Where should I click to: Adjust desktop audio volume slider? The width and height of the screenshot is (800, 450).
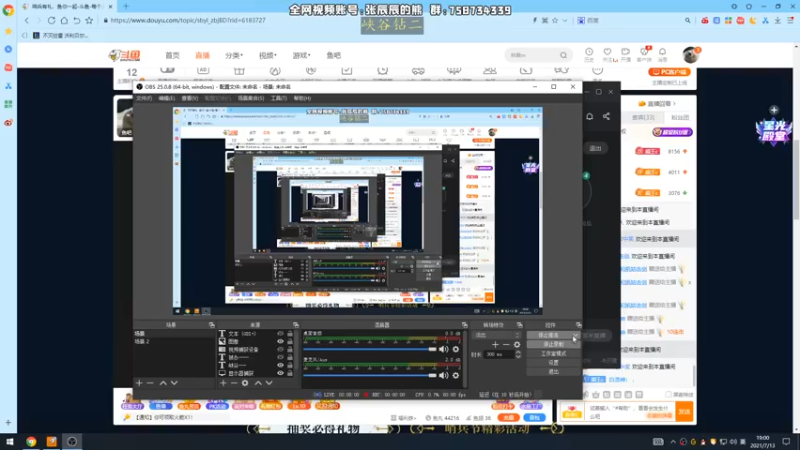370,349
